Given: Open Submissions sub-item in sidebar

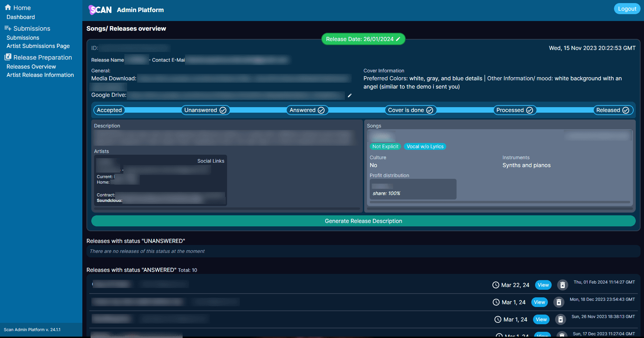Looking at the screenshot, I should [x=23, y=38].
